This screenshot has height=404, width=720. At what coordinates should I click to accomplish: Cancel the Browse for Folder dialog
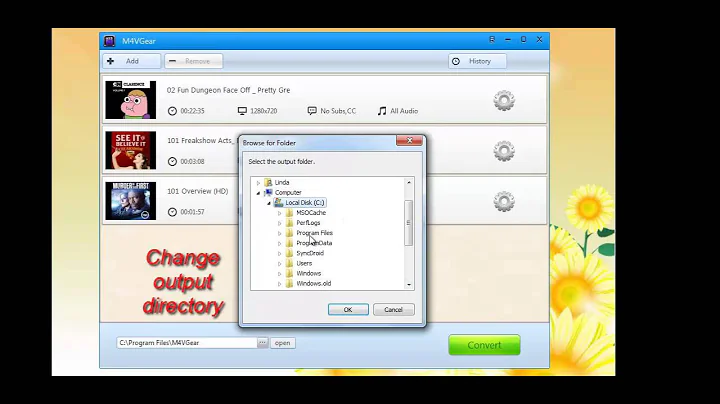pos(394,310)
